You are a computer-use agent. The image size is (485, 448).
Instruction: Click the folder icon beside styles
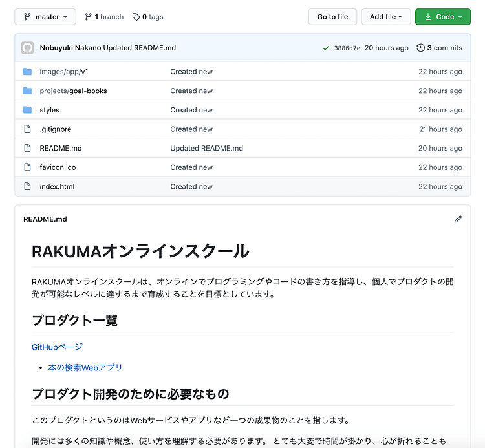(x=28, y=110)
